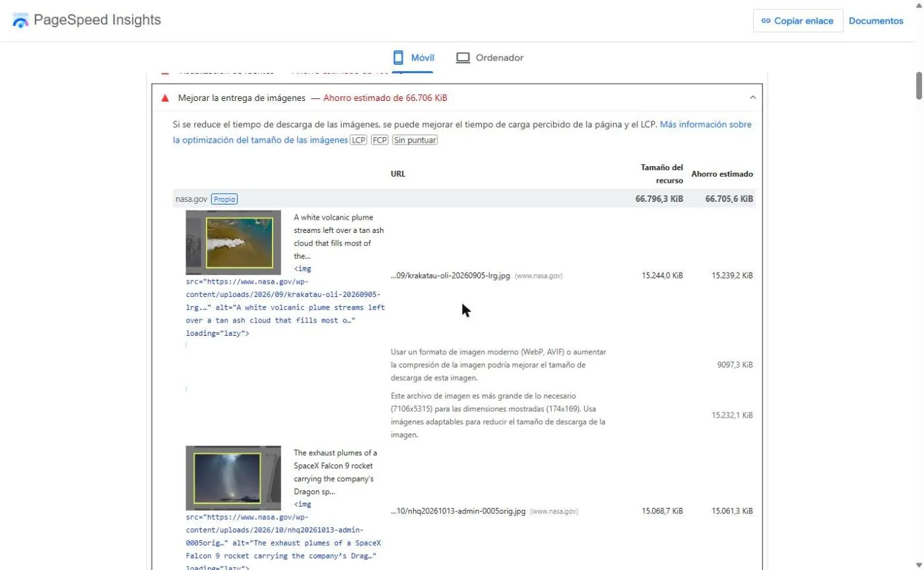Image resolution: width=924 pixels, height=570 pixels.
Task: Open the nhq20261013-admin-0005orig.jpg URL
Action: 458,511
